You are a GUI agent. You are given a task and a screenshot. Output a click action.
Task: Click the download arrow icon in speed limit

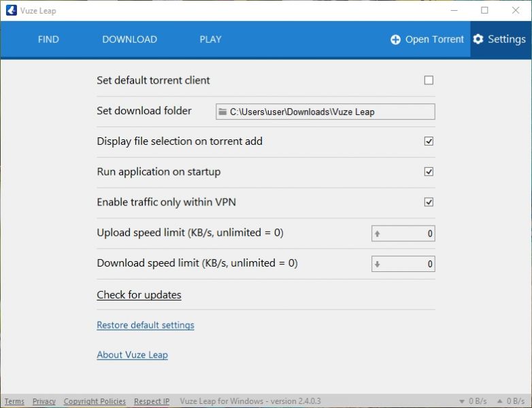coord(378,264)
